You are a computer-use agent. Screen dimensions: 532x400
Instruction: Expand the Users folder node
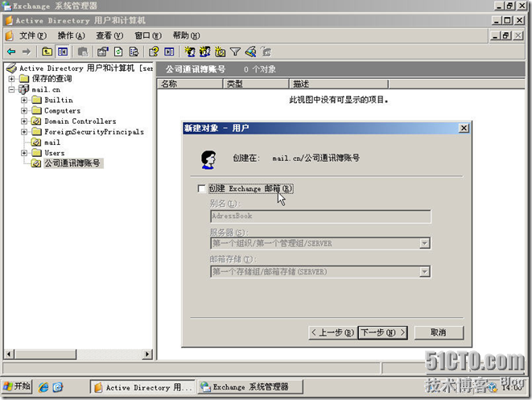coord(24,153)
